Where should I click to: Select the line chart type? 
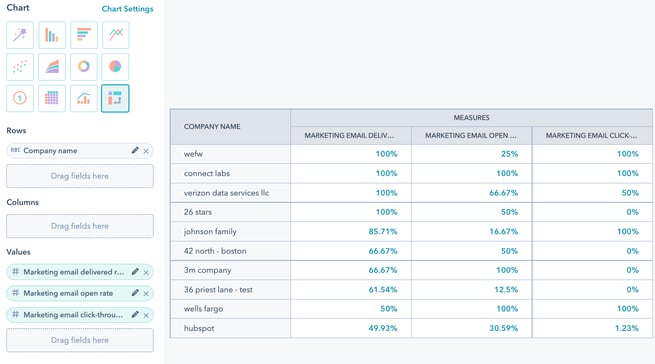[115, 35]
